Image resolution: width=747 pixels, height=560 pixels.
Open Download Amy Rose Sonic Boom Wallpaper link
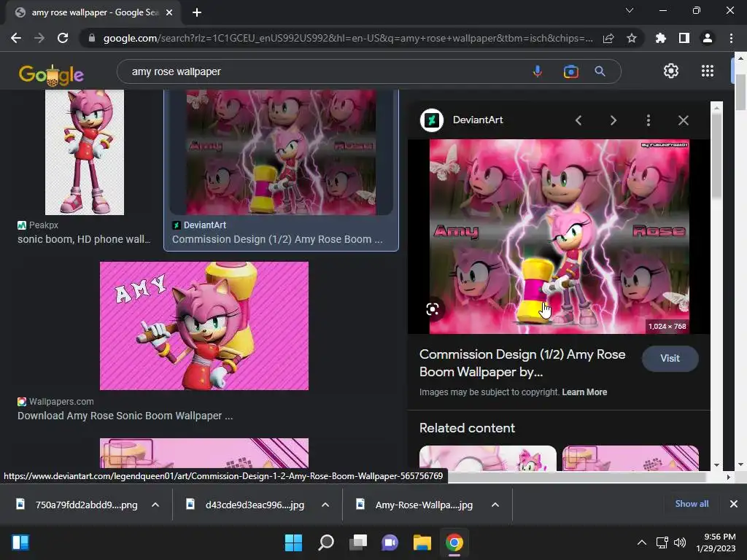pos(125,416)
